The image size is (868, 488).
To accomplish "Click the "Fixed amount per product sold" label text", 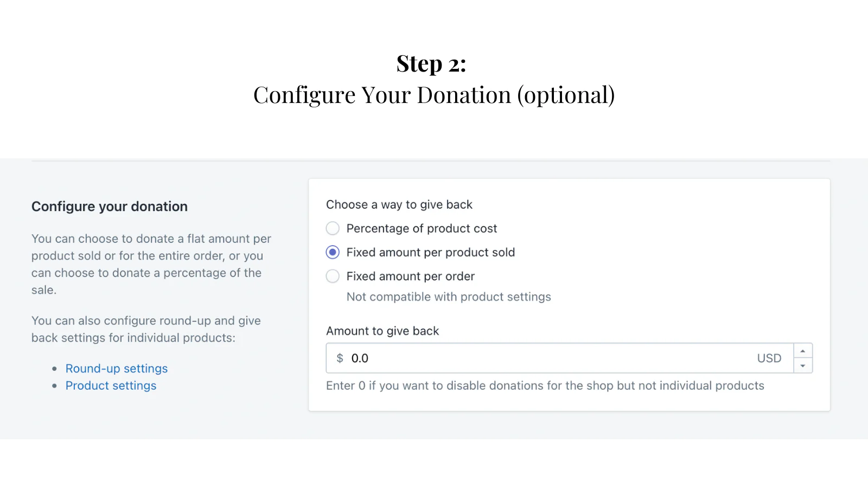I will click(x=431, y=252).
